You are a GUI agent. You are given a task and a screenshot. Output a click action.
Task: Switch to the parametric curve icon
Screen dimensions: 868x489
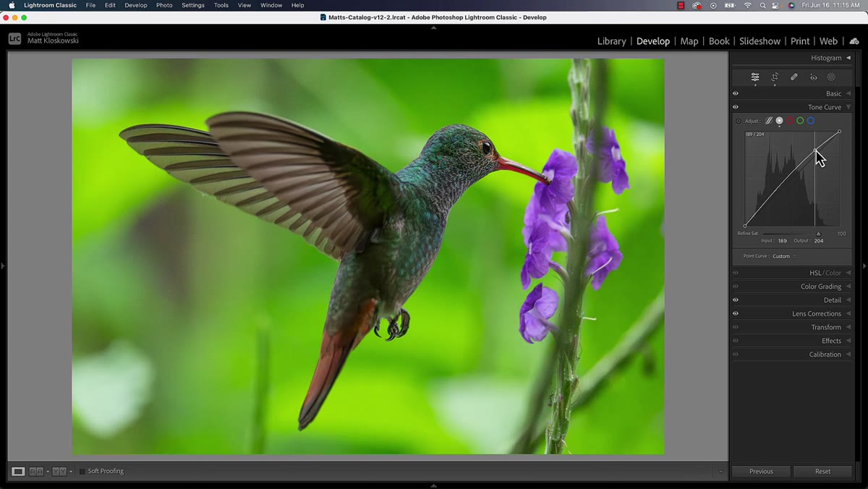[x=769, y=121]
